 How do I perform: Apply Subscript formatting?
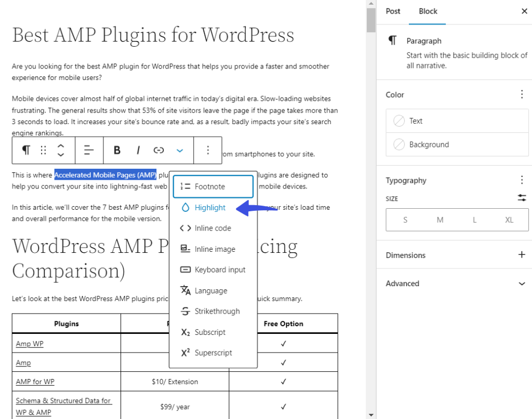[213, 332]
